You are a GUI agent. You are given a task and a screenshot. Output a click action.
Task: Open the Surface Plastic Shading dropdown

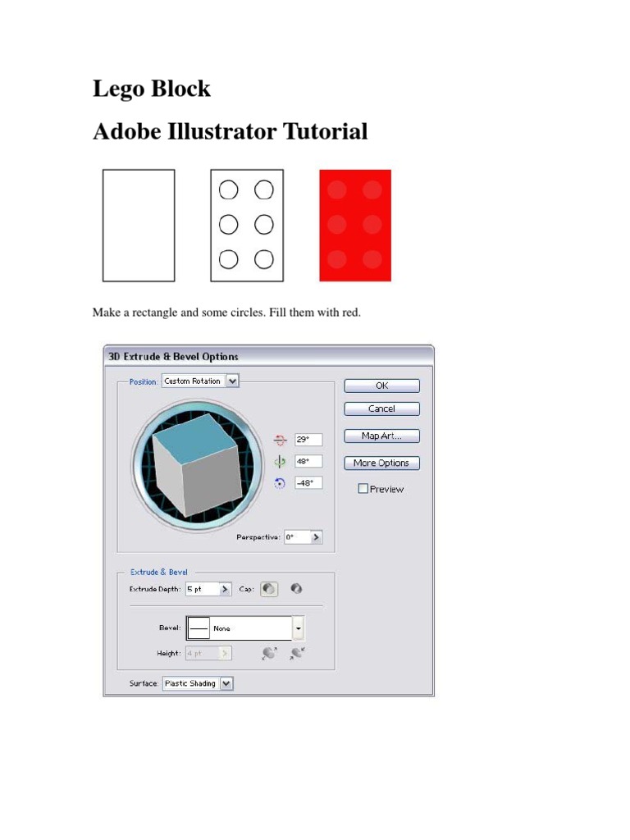point(198,683)
